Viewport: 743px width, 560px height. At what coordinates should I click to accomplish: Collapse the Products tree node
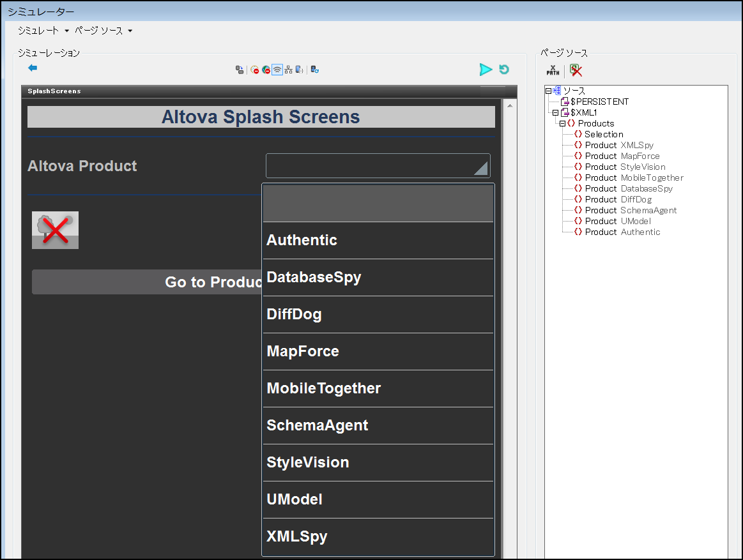tap(562, 124)
